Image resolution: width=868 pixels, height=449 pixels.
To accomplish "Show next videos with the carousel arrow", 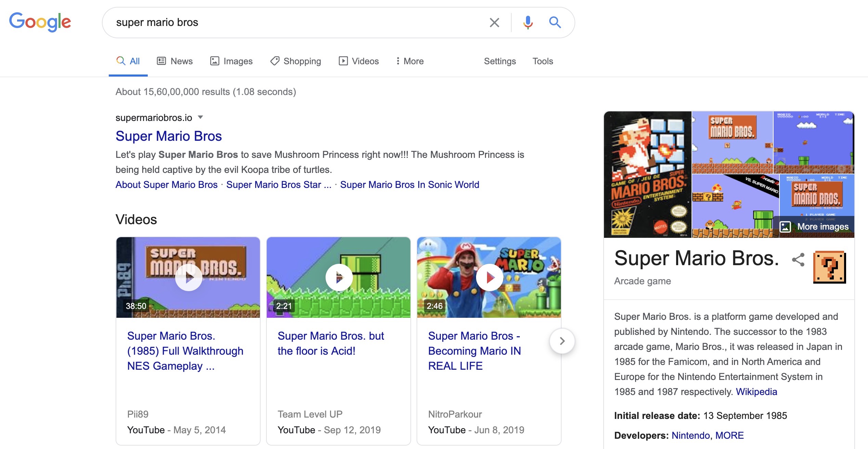I will click(562, 341).
